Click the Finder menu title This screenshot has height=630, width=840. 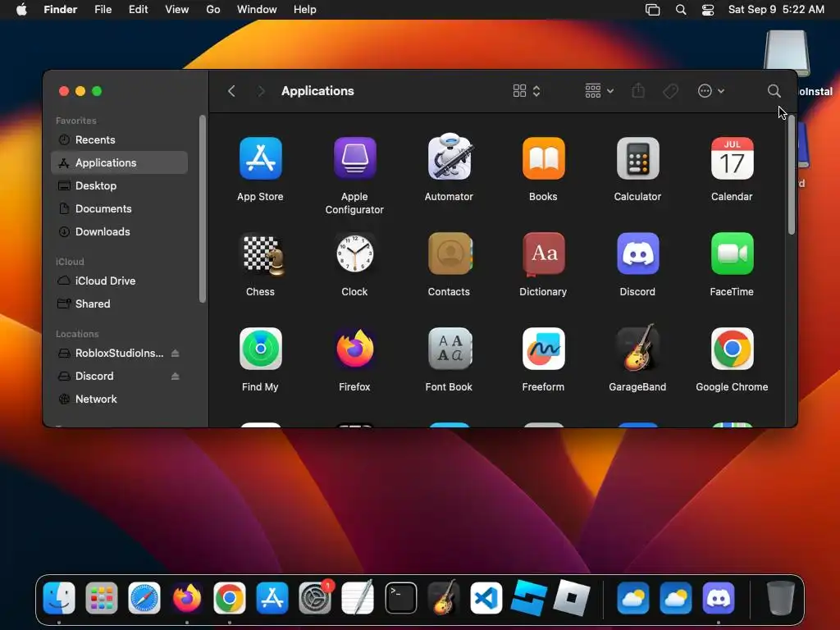(61, 10)
